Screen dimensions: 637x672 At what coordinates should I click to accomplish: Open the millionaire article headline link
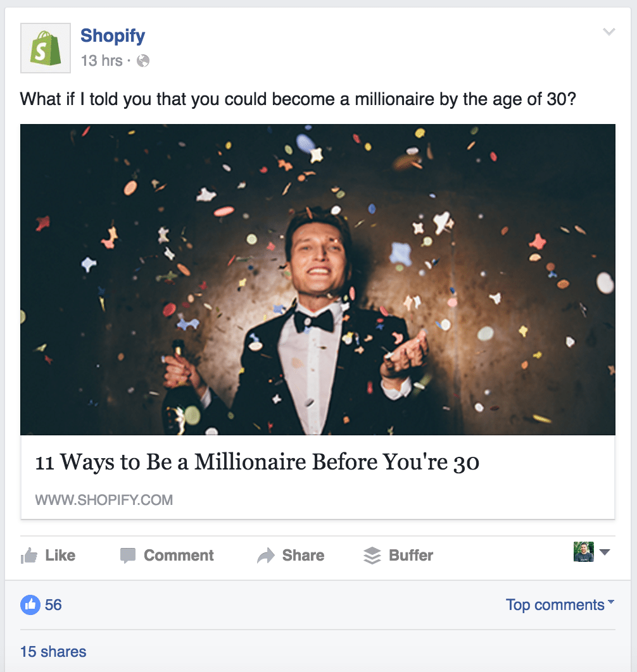click(x=258, y=462)
